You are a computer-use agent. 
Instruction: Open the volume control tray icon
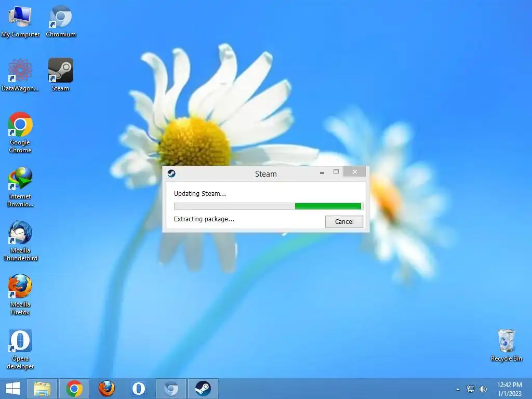tap(483, 389)
